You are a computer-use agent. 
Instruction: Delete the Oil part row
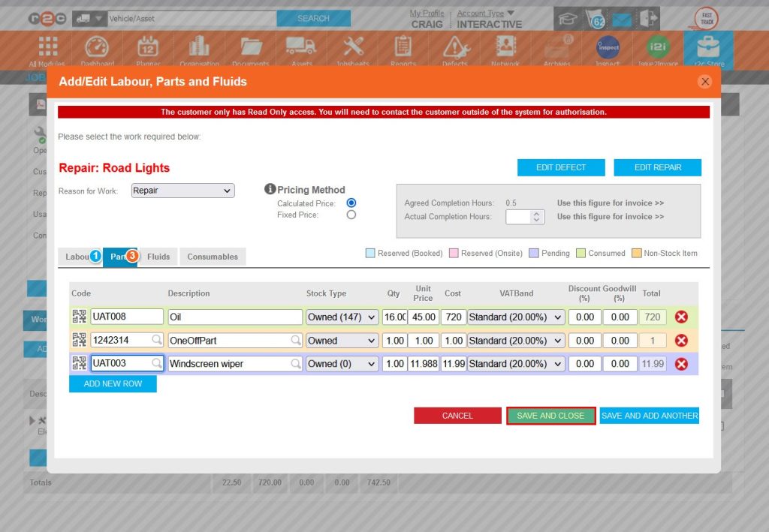point(681,317)
